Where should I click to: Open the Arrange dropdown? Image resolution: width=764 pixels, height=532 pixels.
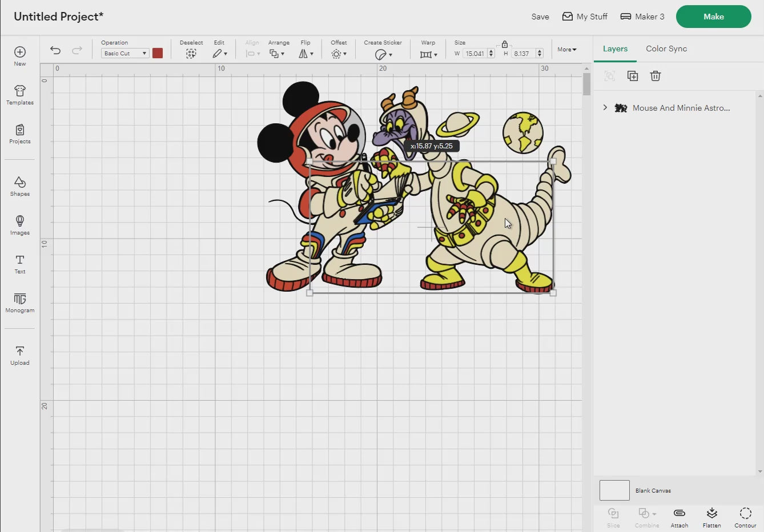tap(277, 54)
